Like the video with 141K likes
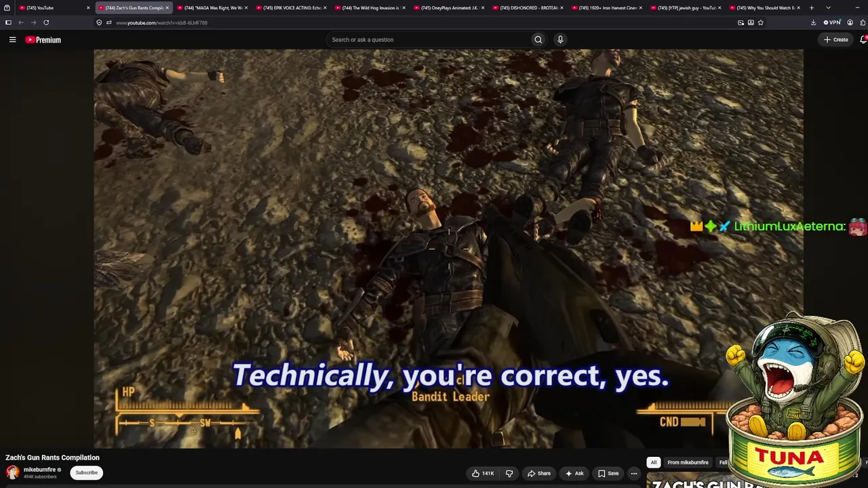This screenshot has height=488, width=868. click(x=483, y=474)
